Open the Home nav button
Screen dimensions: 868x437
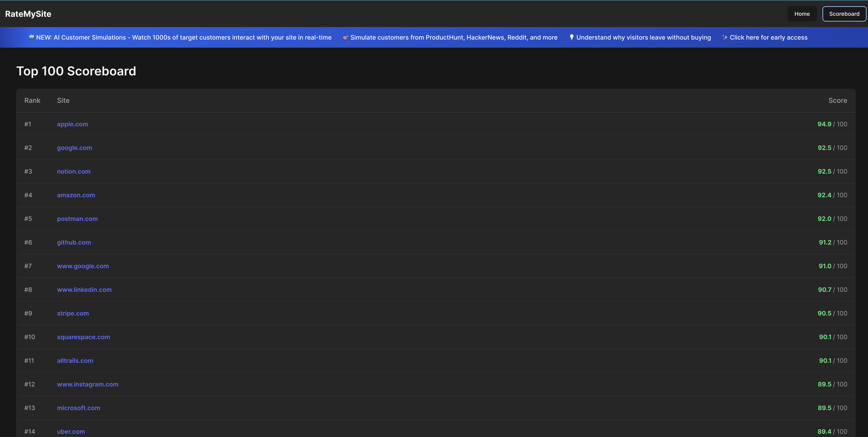click(x=802, y=14)
